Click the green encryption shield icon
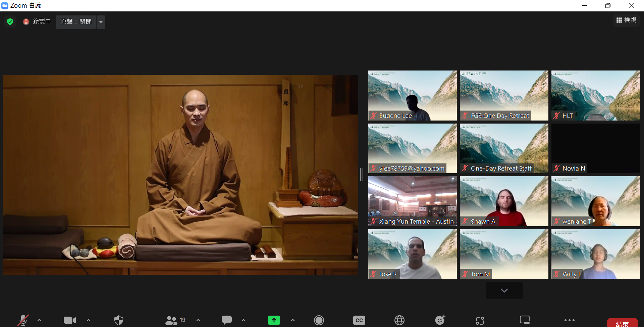The width and height of the screenshot is (644, 327). click(10, 22)
